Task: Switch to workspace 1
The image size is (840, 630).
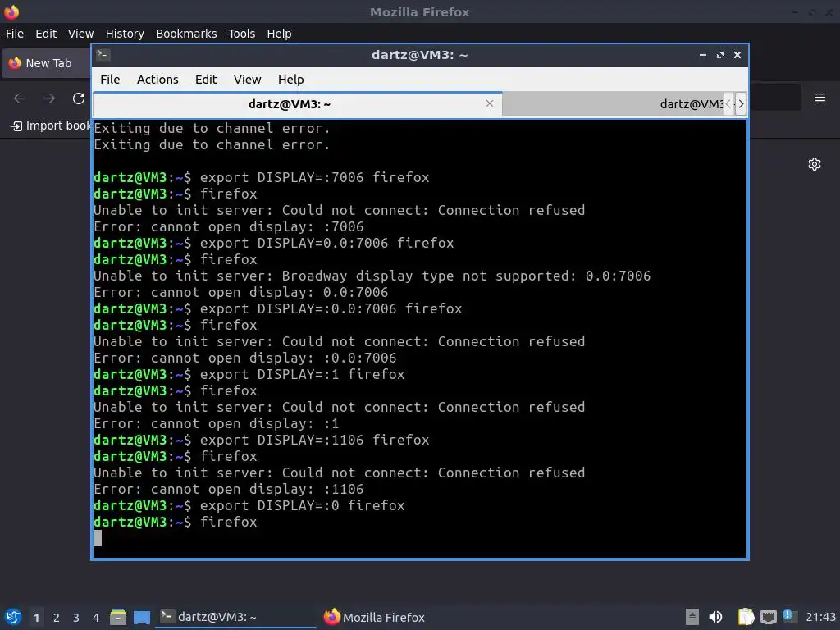Action: point(36,618)
